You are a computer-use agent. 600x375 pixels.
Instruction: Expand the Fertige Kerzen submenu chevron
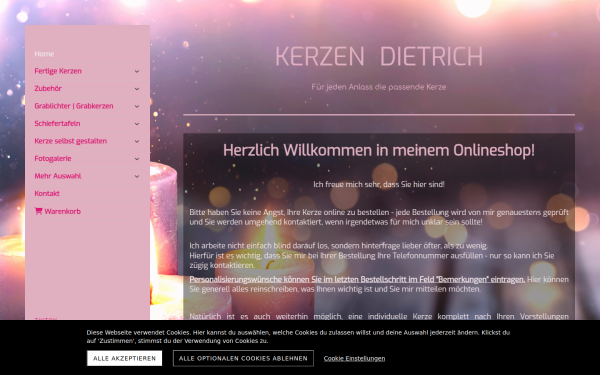(137, 71)
